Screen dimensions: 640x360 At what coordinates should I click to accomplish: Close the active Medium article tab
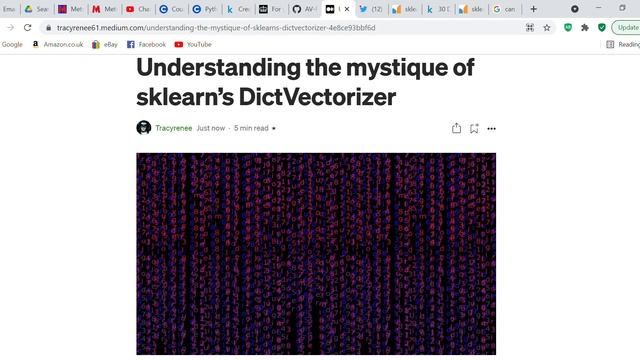coord(347,9)
